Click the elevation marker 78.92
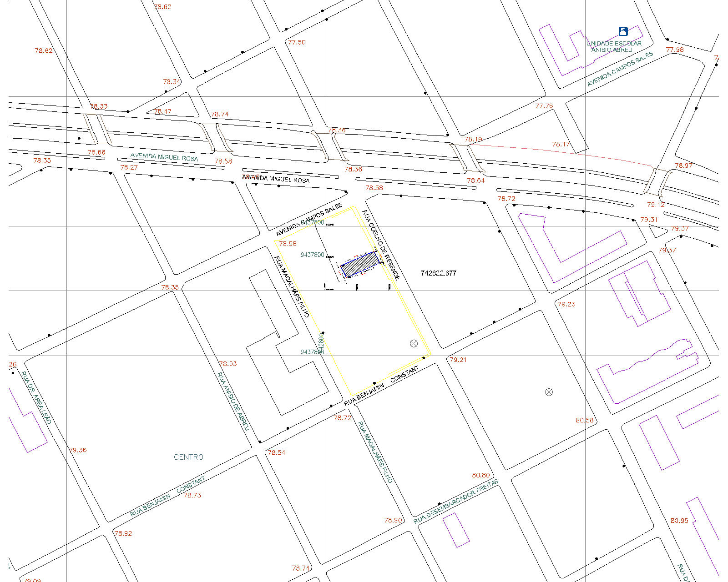The height and width of the screenshot is (582, 728). coord(123,533)
